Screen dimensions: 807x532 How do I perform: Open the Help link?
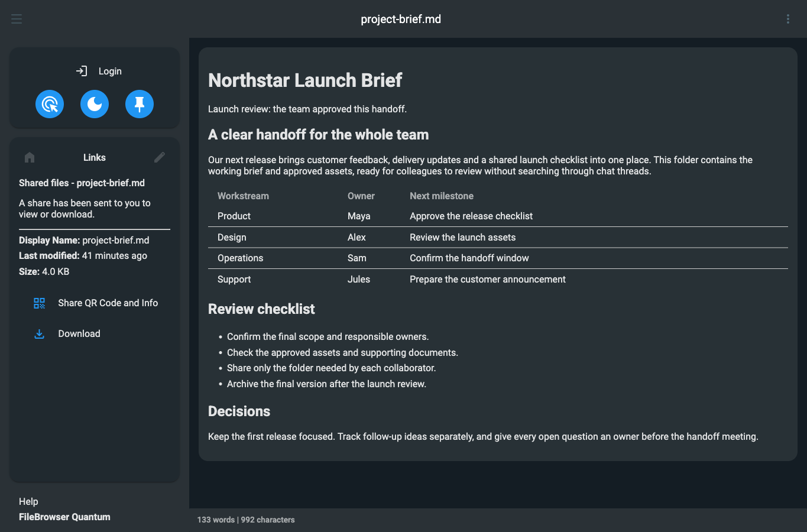coord(28,501)
